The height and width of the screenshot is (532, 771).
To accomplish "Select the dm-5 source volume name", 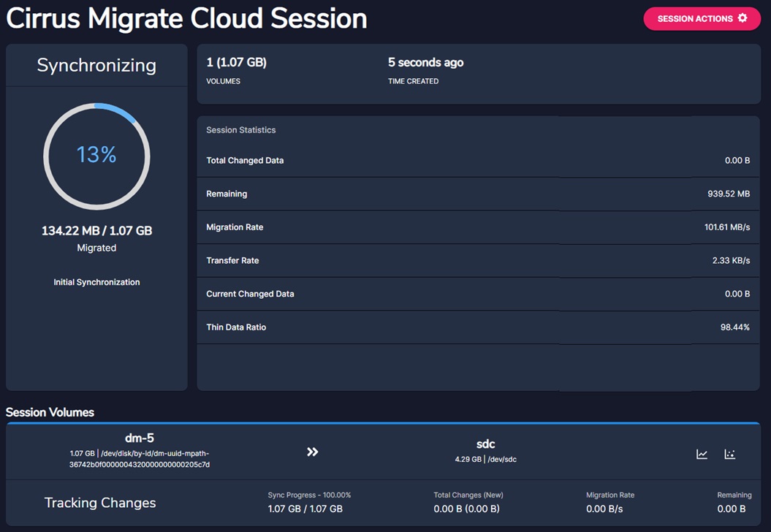I will click(x=139, y=438).
